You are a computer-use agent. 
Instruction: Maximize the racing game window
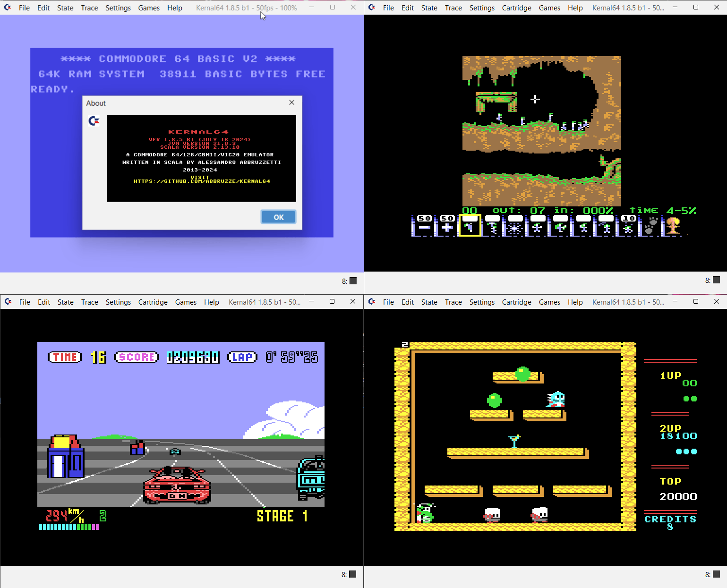tap(332, 302)
